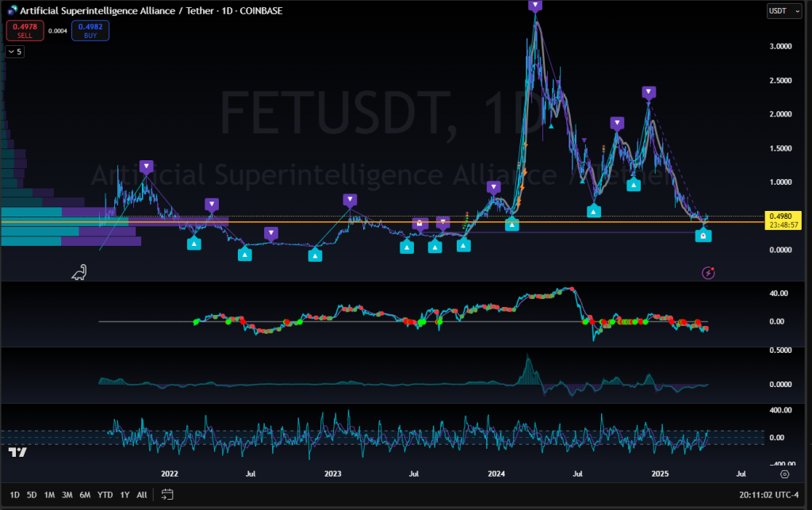Show the All time range
Image resolution: width=812 pixels, height=510 pixels.
click(x=142, y=495)
